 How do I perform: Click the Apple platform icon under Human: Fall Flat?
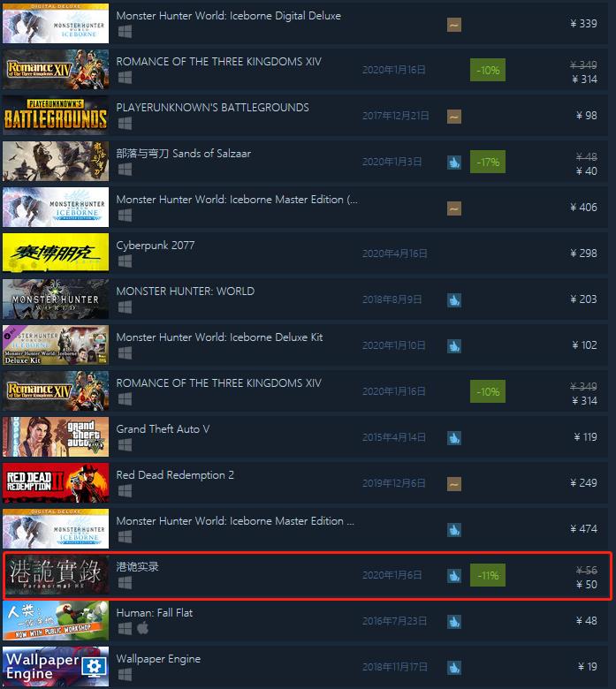point(142,628)
